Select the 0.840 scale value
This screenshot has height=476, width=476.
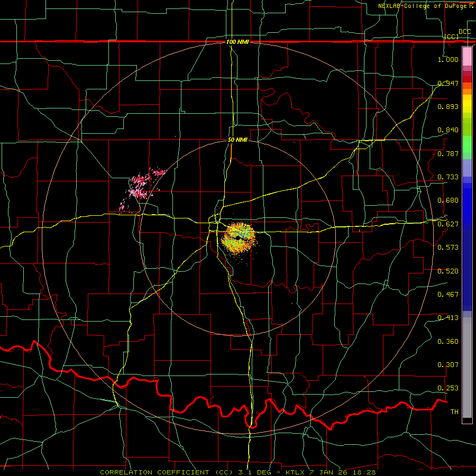448,130
